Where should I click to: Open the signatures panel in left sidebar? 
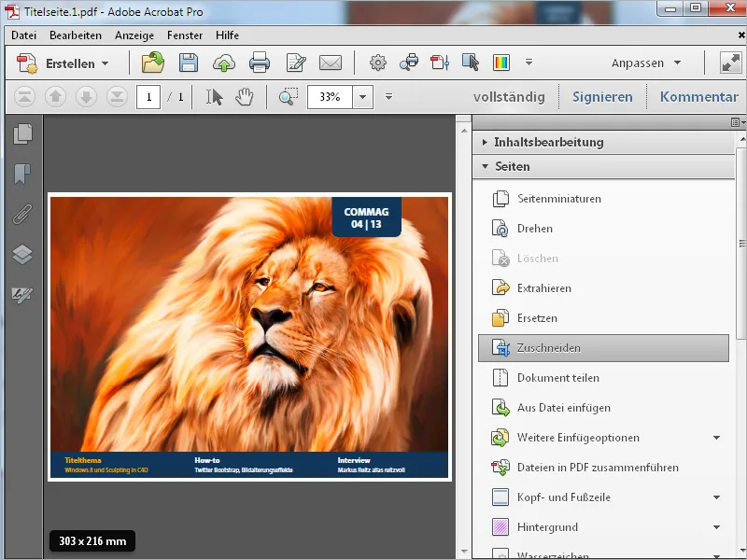point(22,295)
